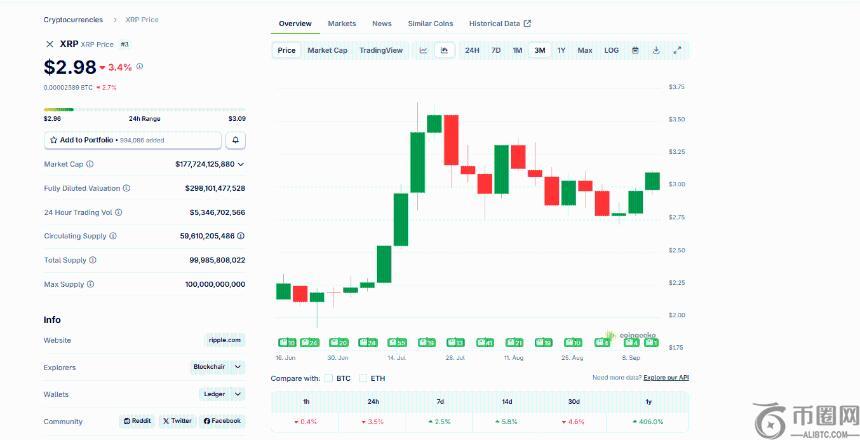The height and width of the screenshot is (440, 860).
Task: Open the Blockchair explorers dropdown
Action: 217,367
